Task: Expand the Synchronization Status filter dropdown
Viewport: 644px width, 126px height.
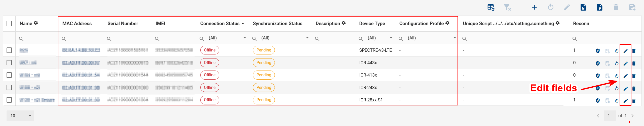Action: (x=307, y=38)
